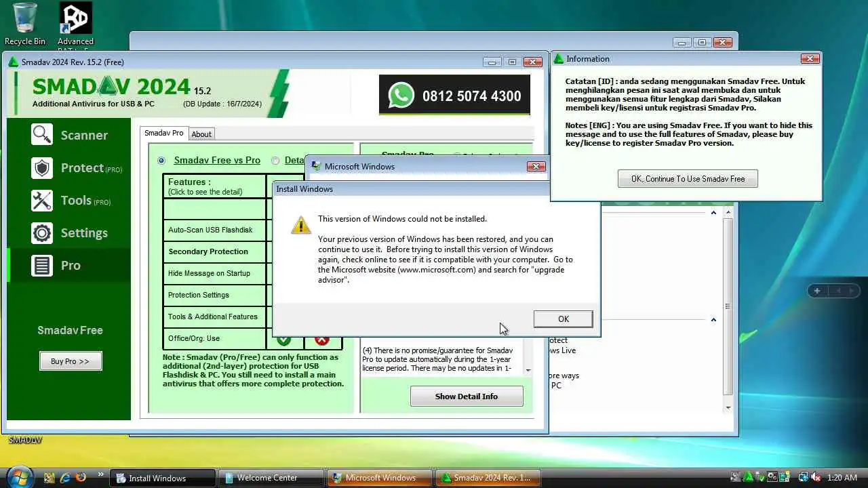Switch to the Smadav Pro tab

pyautogui.click(x=164, y=133)
